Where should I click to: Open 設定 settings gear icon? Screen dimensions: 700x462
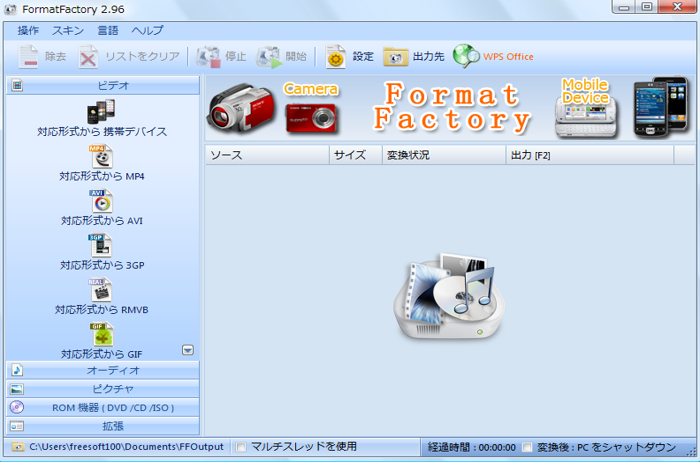pos(336,56)
